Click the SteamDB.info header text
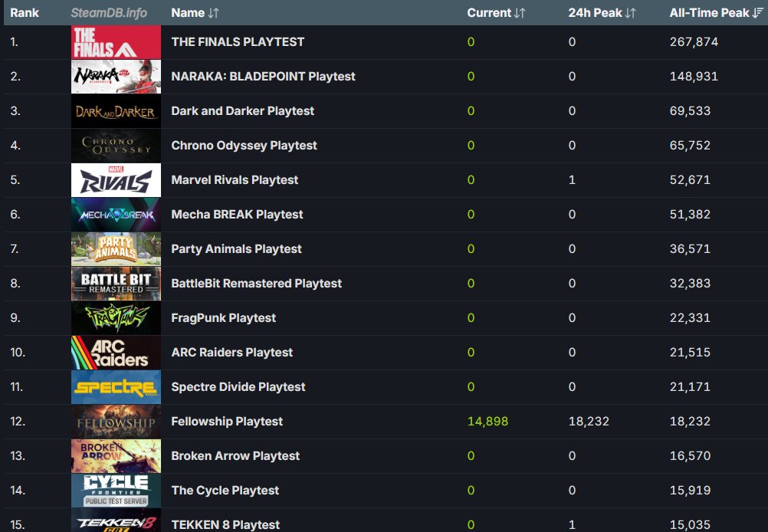Screen dimensions: 768x532 pyautogui.click(x=109, y=13)
